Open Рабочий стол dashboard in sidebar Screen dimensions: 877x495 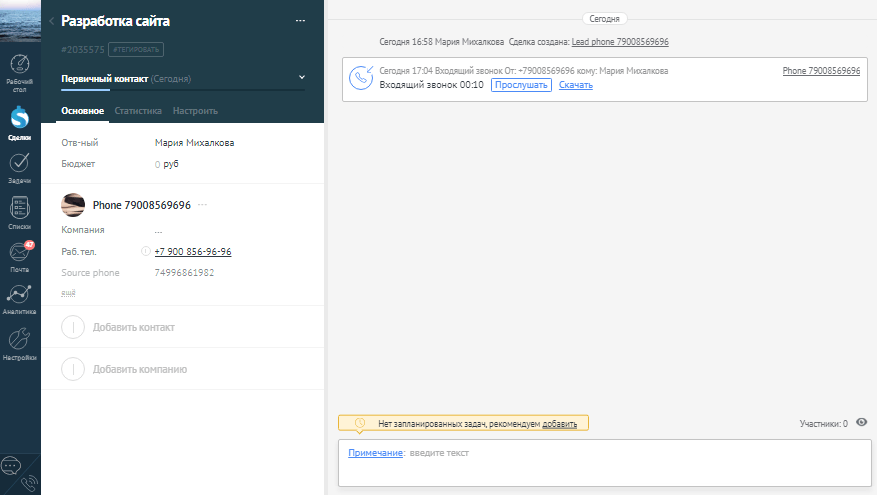[x=20, y=70]
